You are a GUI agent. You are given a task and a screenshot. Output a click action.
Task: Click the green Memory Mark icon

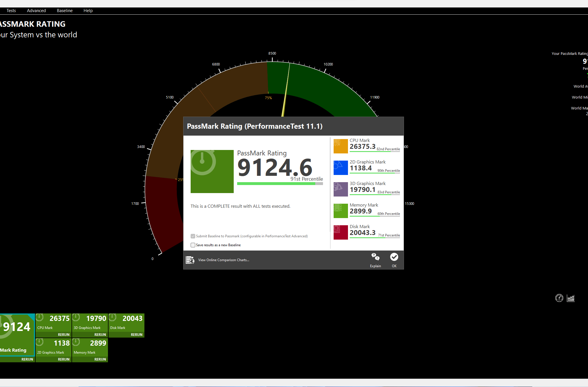pyautogui.click(x=341, y=211)
